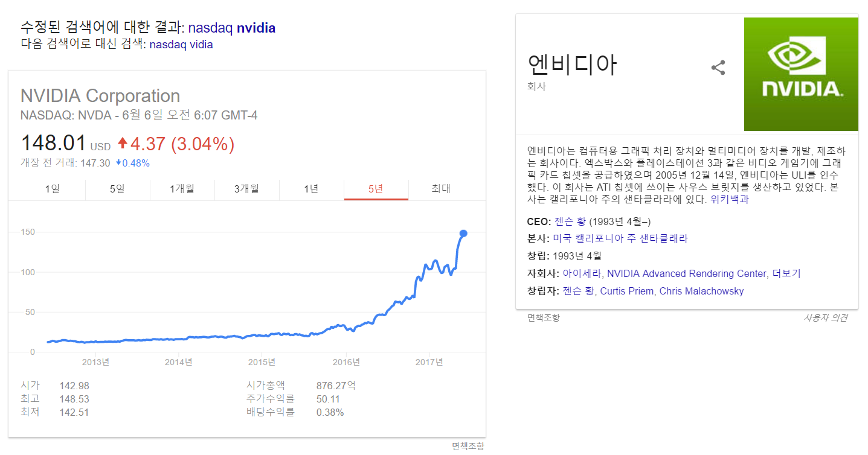Screen dimensions: 868x455
Task: Select the 5일 chart range tab
Action: (117, 189)
